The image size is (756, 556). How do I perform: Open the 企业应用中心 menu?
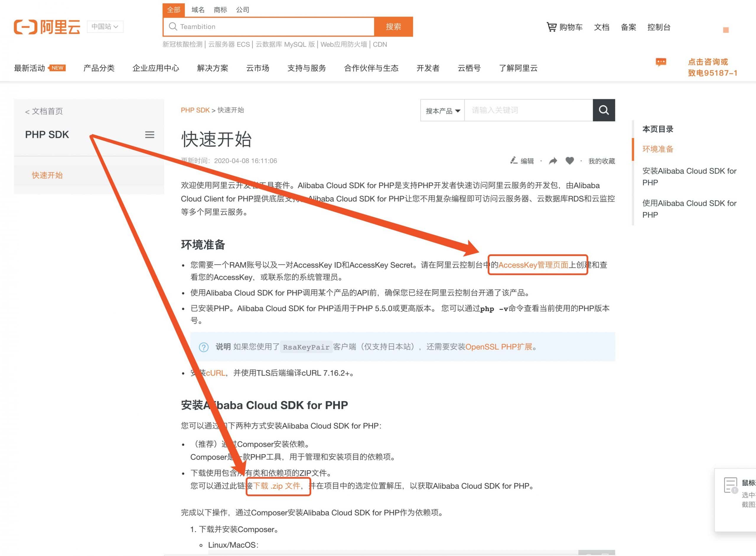(x=156, y=68)
